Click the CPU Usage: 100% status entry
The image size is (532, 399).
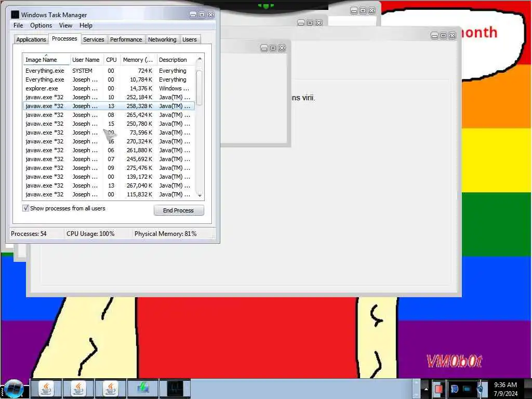coord(90,234)
